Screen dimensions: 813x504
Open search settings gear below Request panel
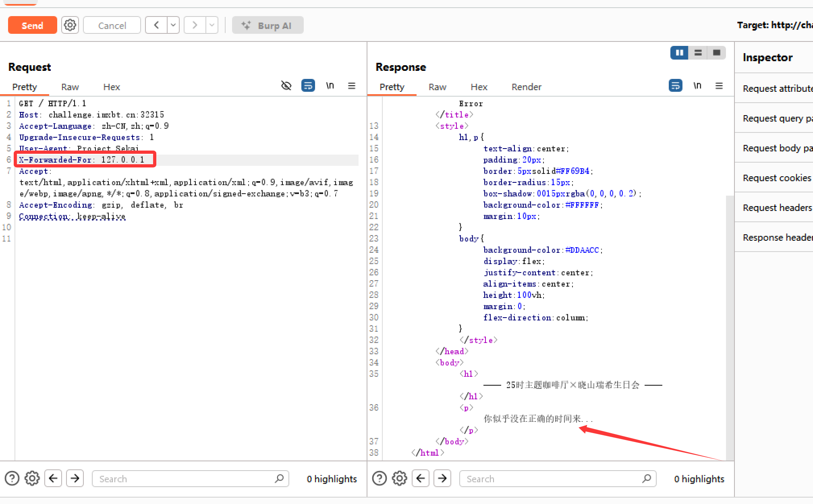32,479
